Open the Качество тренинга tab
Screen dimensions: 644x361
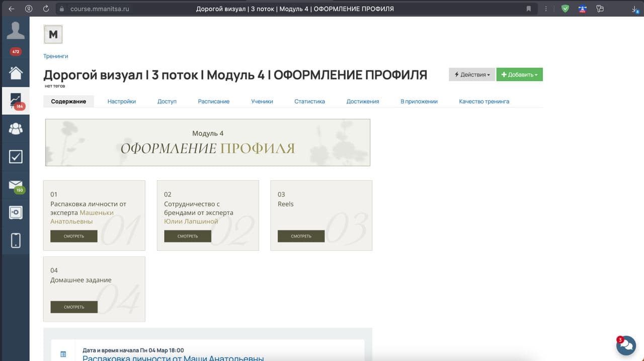click(484, 101)
